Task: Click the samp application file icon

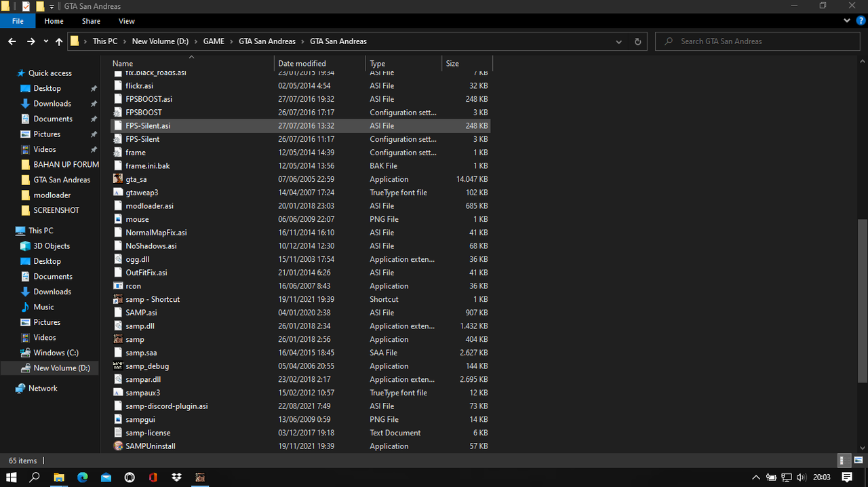Action: (118, 339)
